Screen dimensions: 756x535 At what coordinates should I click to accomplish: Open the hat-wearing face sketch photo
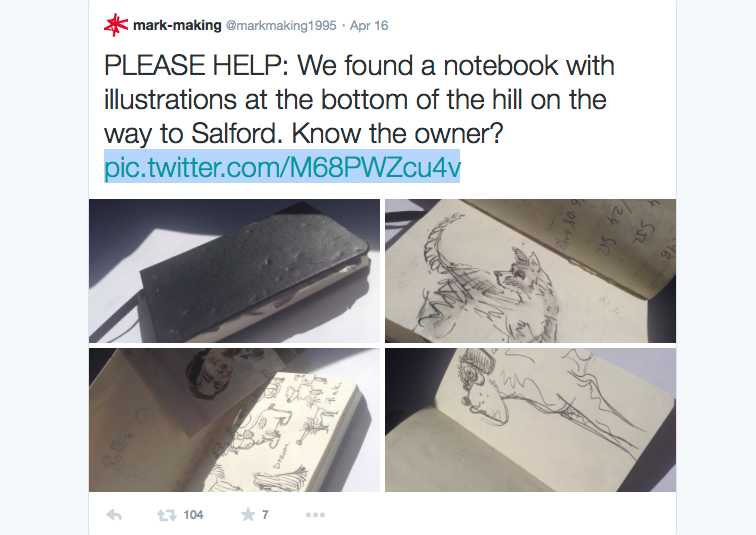[x=530, y=420]
